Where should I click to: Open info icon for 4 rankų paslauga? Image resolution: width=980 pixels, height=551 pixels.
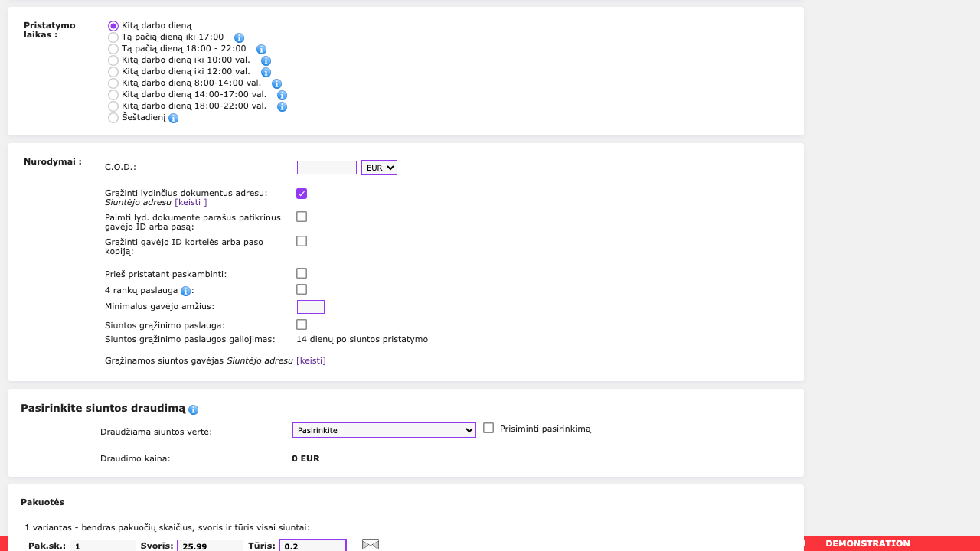[185, 291]
